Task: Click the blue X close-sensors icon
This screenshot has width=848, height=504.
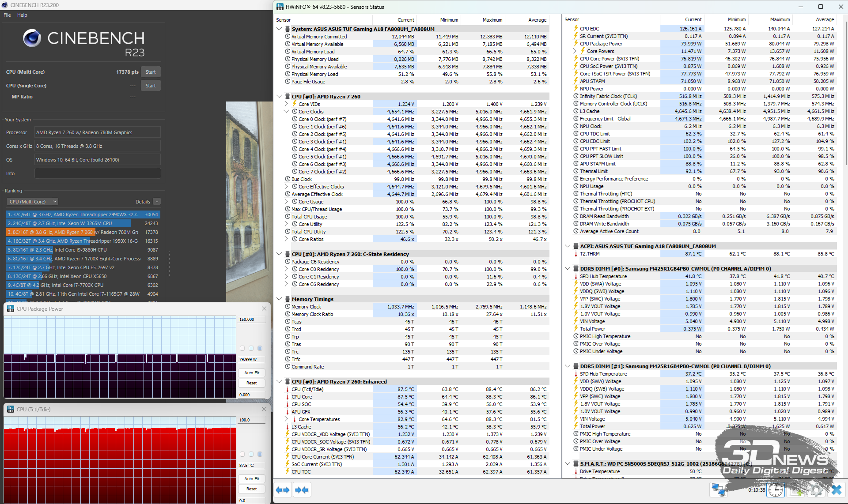Action: [x=836, y=489]
